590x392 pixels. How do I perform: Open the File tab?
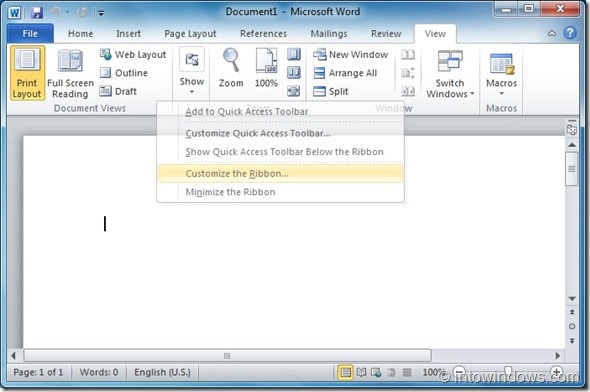30,33
